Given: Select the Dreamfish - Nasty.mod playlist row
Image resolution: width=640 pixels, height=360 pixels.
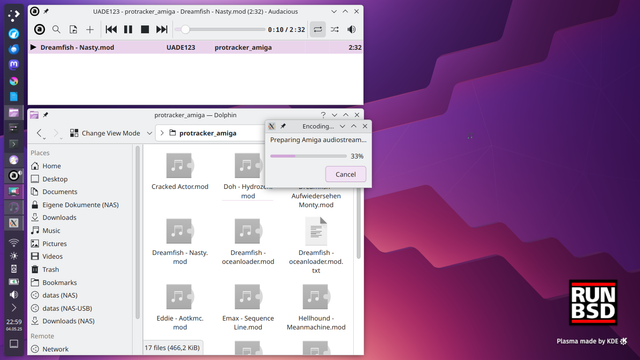Looking at the screenshot, I should [196, 47].
